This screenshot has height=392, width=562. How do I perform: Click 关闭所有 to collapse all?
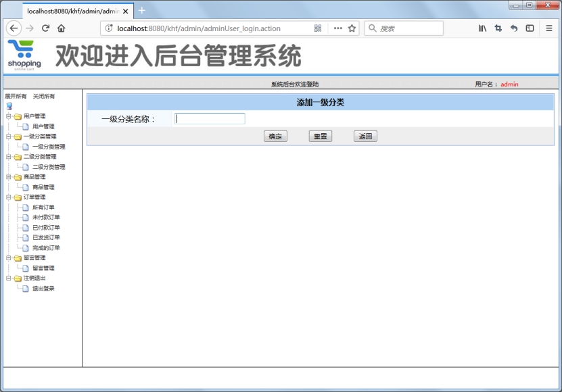[x=44, y=97]
